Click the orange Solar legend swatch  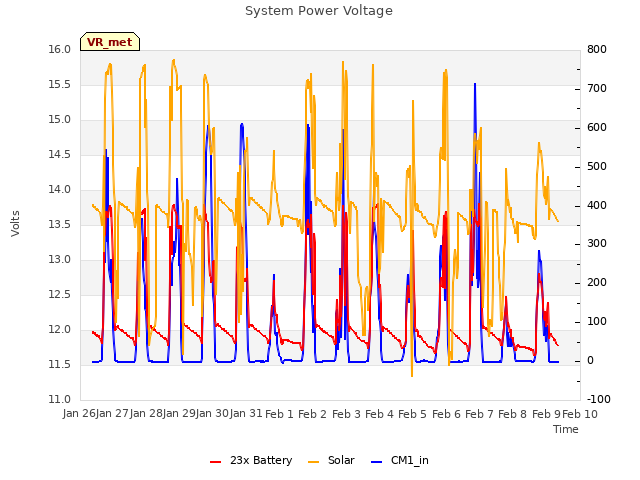tap(313, 462)
